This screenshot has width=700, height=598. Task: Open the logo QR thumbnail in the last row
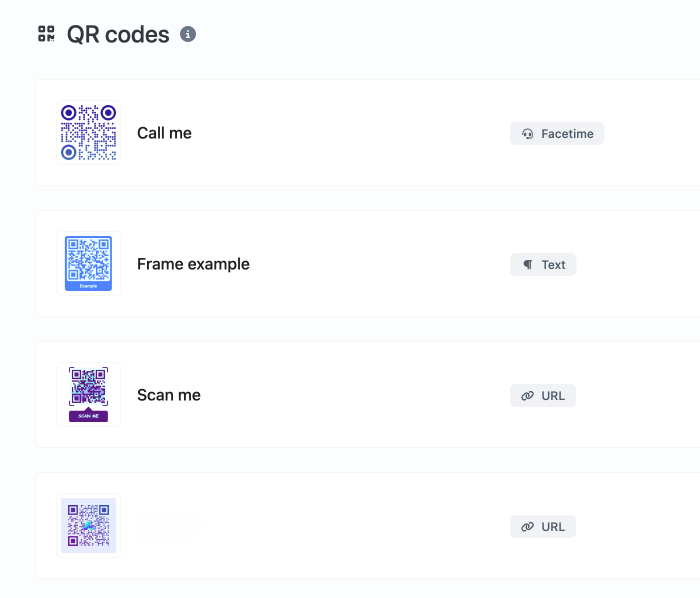pyautogui.click(x=88, y=525)
